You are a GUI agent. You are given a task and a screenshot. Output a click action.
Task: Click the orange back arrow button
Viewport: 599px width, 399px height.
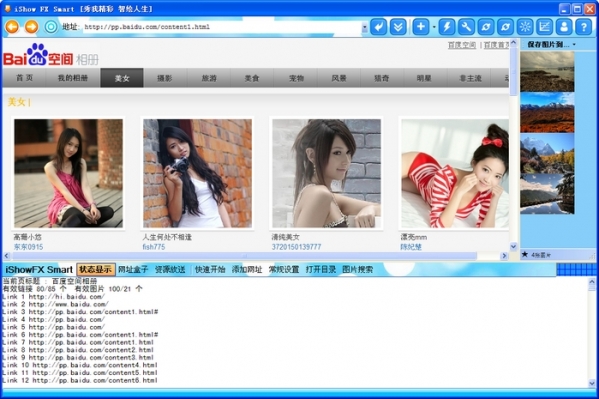point(12,27)
